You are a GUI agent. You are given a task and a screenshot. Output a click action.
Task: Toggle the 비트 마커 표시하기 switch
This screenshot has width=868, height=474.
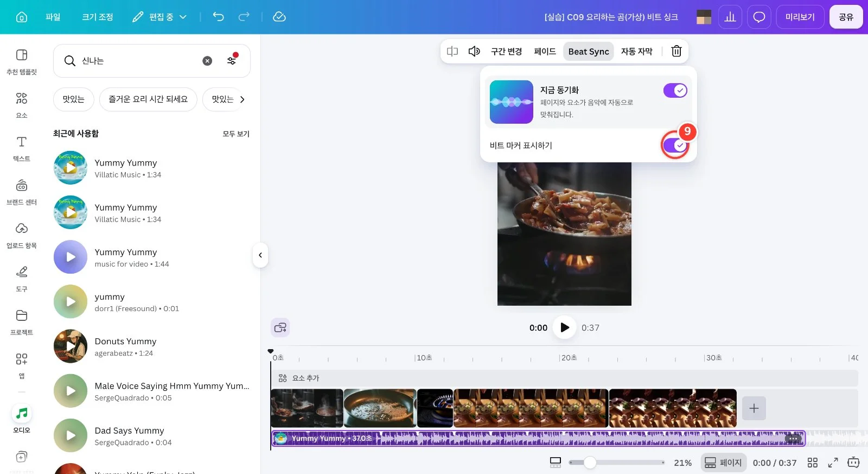coord(675,146)
